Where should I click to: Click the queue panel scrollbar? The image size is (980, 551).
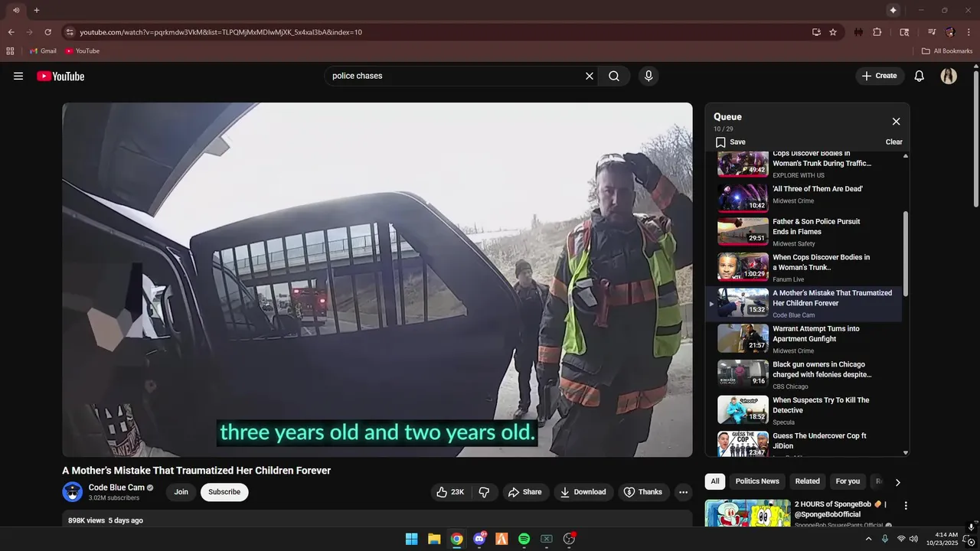coord(906,254)
